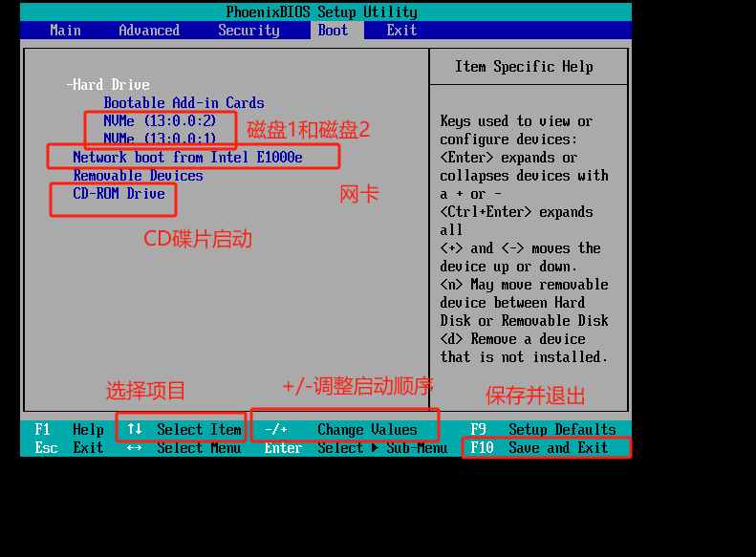Select Bootable Add-in Cards entry

click(184, 103)
